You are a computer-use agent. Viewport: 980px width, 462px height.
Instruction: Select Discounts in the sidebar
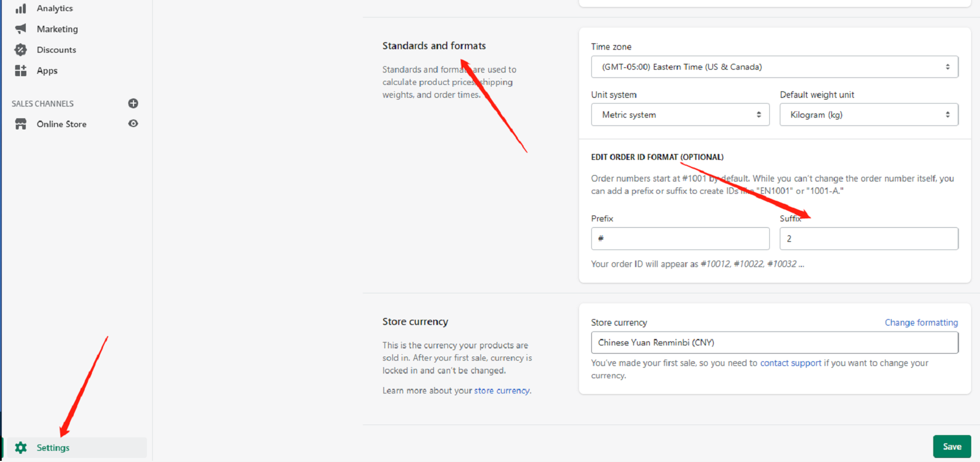tap(56, 50)
